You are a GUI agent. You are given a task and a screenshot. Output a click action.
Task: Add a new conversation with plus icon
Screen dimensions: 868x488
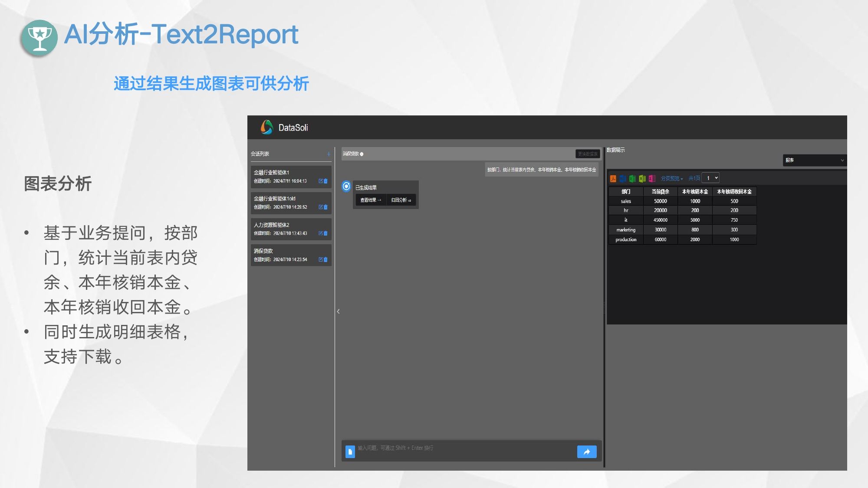[329, 154]
